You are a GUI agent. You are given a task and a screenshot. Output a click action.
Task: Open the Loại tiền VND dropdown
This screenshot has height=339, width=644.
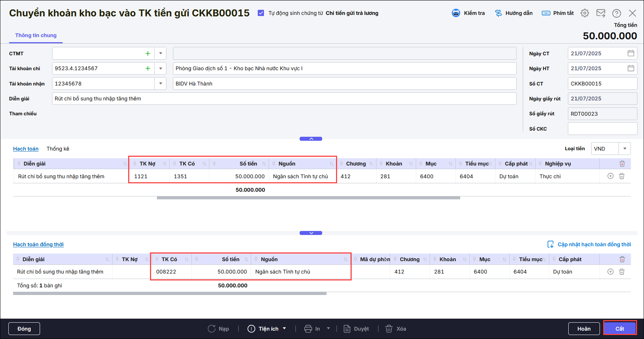tap(624, 149)
